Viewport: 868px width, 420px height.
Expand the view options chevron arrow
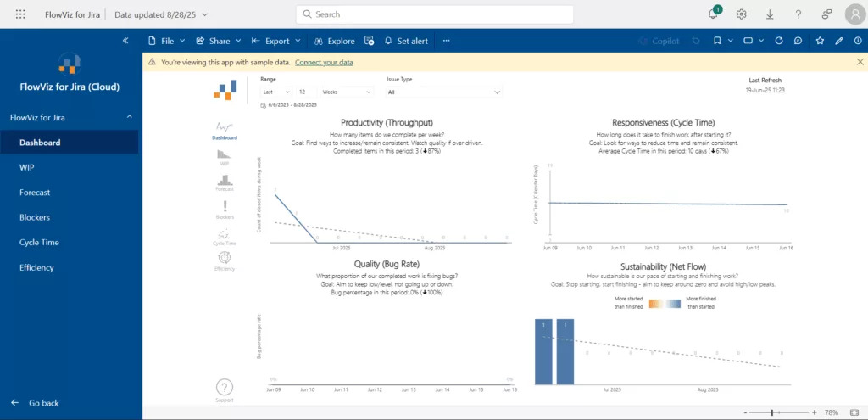762,41
